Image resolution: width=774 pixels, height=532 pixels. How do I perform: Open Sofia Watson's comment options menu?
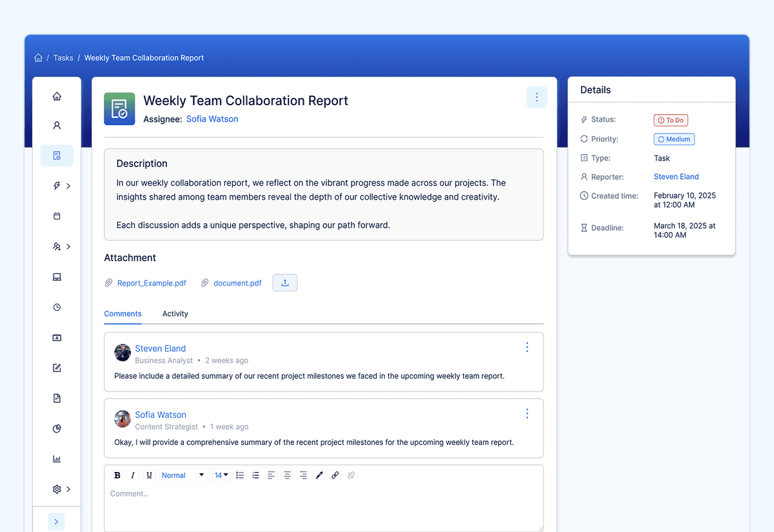coord(527,414)
